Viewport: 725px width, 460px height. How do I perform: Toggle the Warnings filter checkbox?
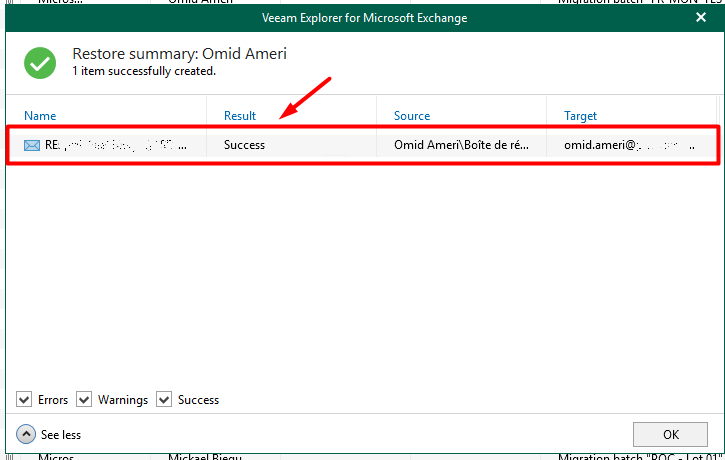pyautogui.click(x=84, y=399)
